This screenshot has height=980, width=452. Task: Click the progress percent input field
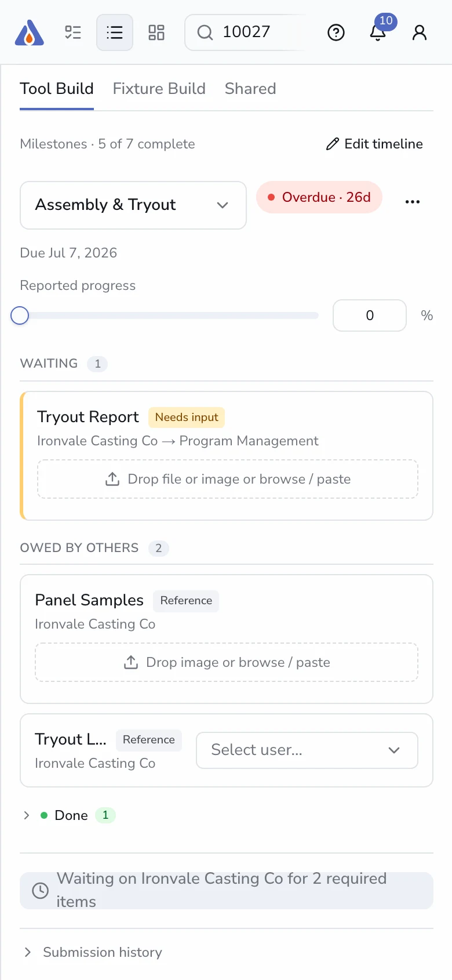[370, 315]
